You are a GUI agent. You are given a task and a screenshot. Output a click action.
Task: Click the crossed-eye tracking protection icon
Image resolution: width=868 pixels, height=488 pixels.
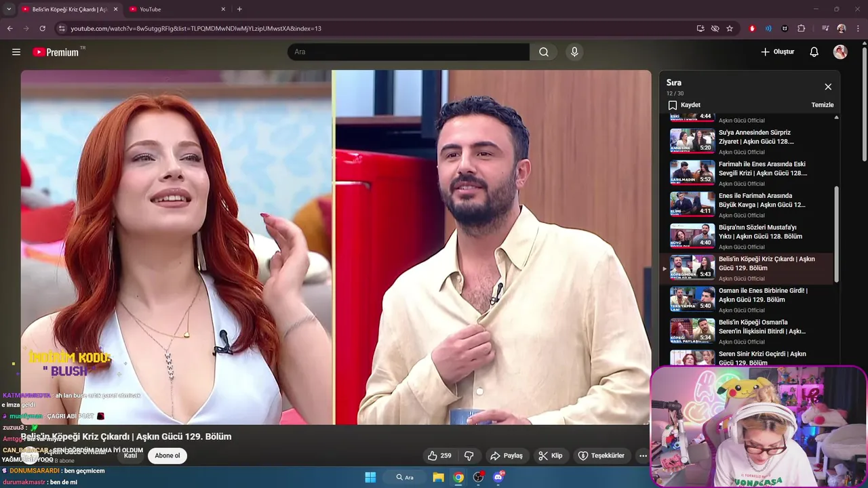(715, 28)
